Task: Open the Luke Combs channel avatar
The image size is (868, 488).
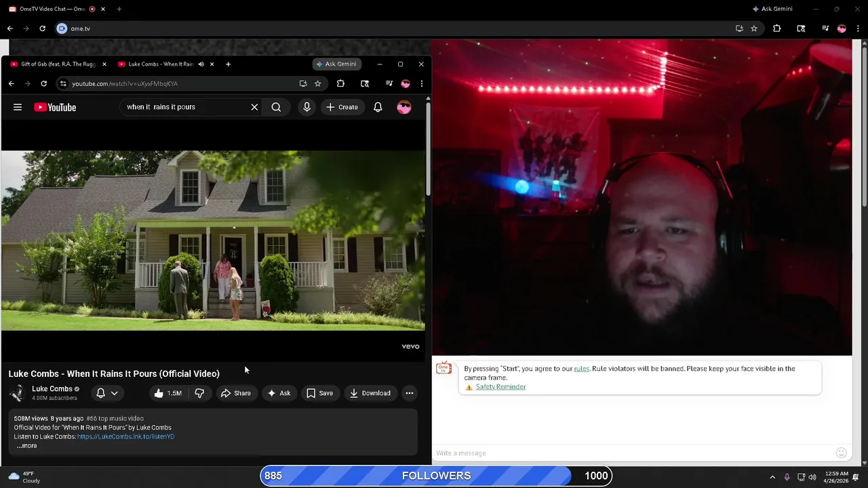Action: (x=17, y=393)
